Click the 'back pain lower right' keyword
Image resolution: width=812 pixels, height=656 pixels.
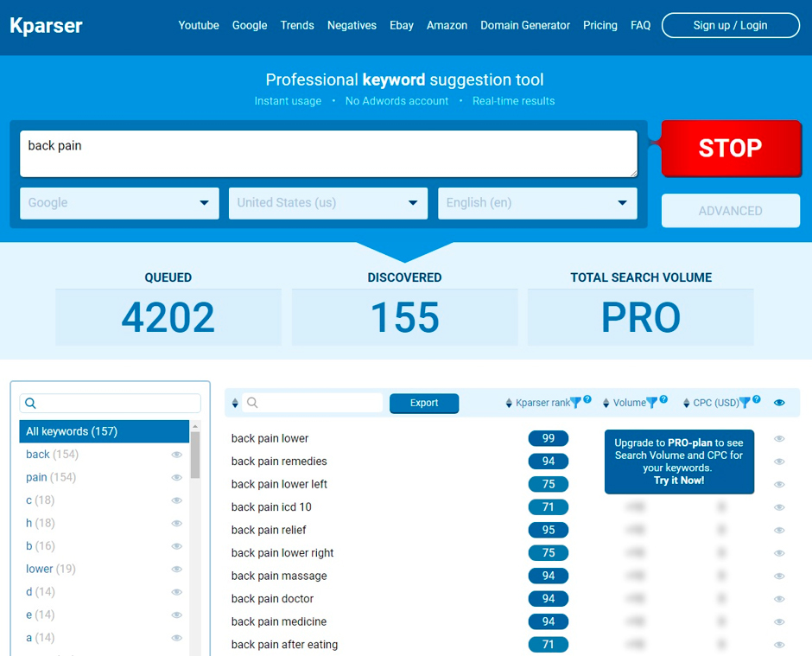[282, 553]
